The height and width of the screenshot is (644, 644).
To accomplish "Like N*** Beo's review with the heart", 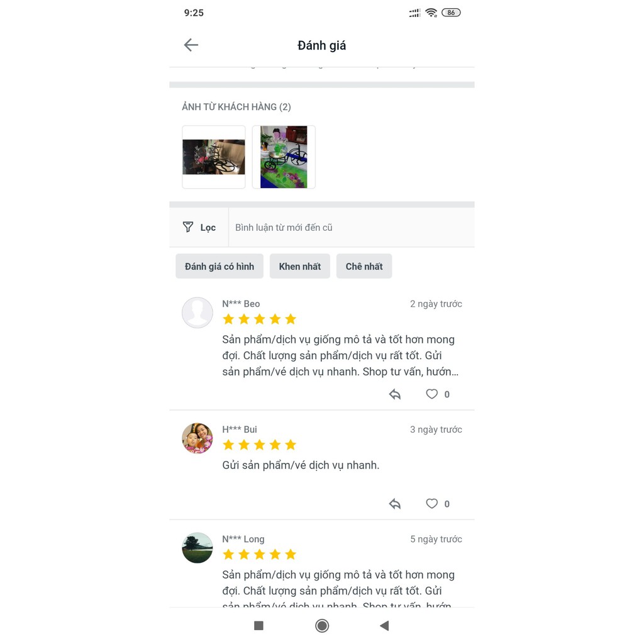I will [x=431, y=394].
